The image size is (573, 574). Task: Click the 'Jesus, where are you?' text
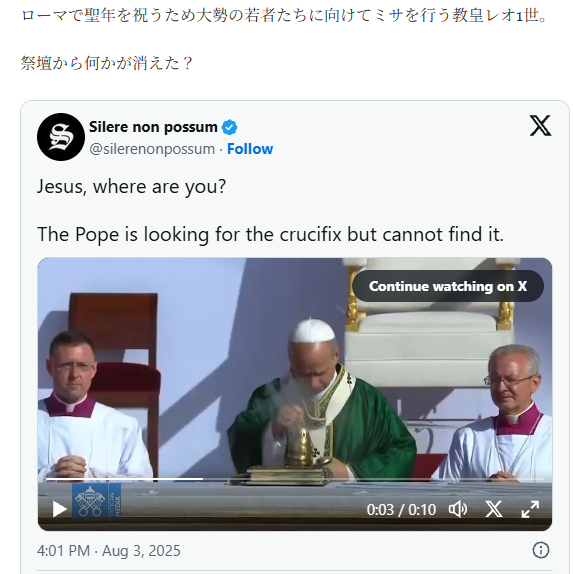point(131,187)
